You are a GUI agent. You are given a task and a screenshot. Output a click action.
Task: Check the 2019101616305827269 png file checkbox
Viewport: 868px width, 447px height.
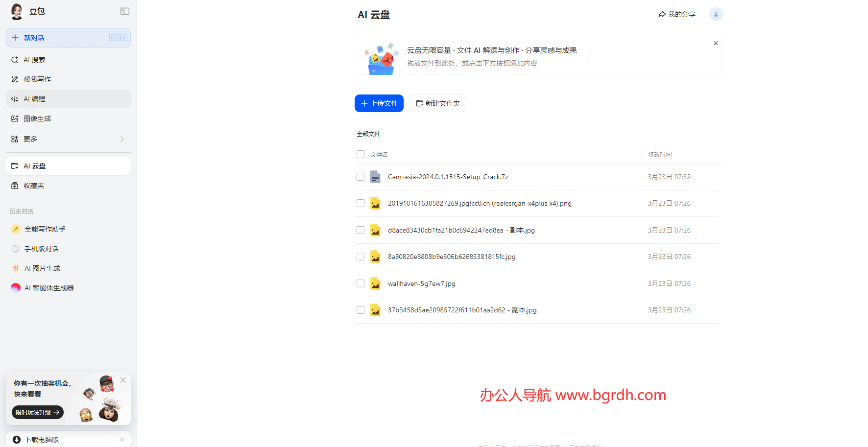tap(361, 203)
